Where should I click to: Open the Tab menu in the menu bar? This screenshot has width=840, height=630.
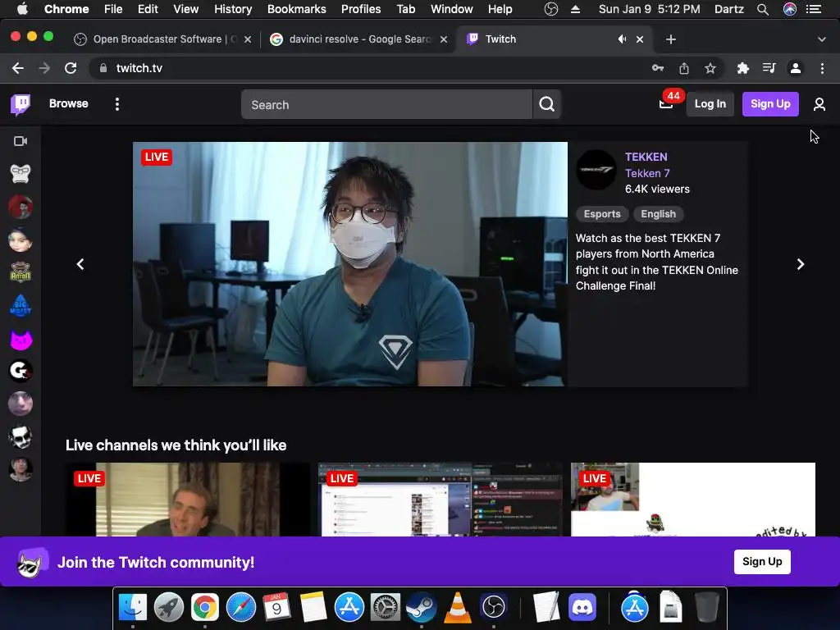click(x=406, y=9)
